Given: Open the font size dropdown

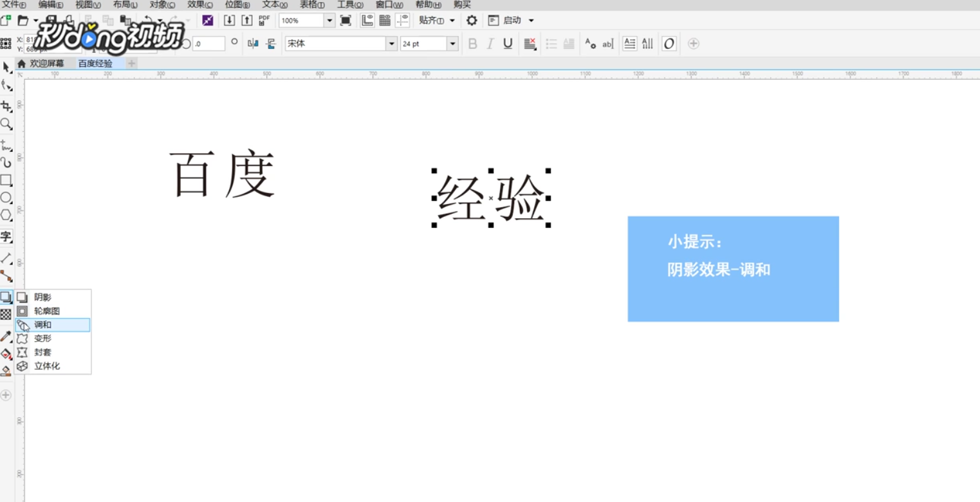Looking at the screenshot, I should (452, 44).
